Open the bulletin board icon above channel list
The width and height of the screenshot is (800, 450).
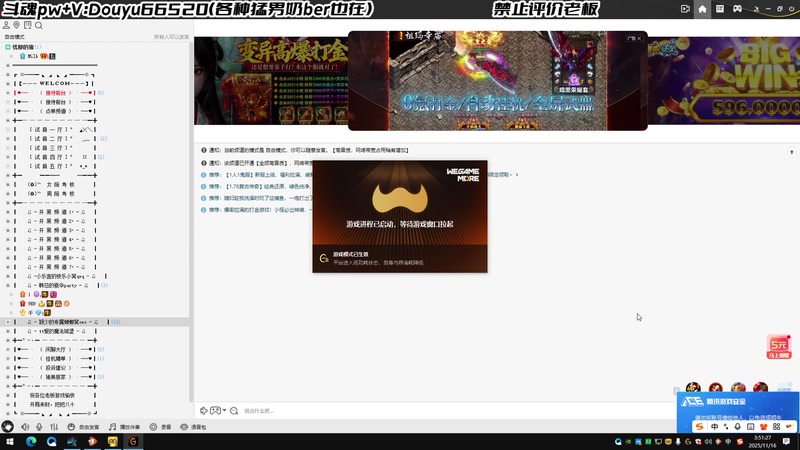(x=28, y=25)
